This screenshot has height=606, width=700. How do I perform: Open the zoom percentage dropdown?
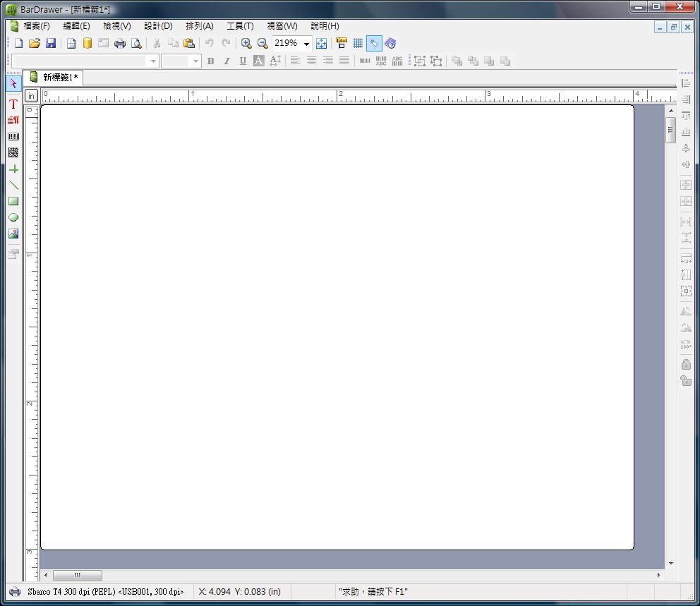pos(306,44)
